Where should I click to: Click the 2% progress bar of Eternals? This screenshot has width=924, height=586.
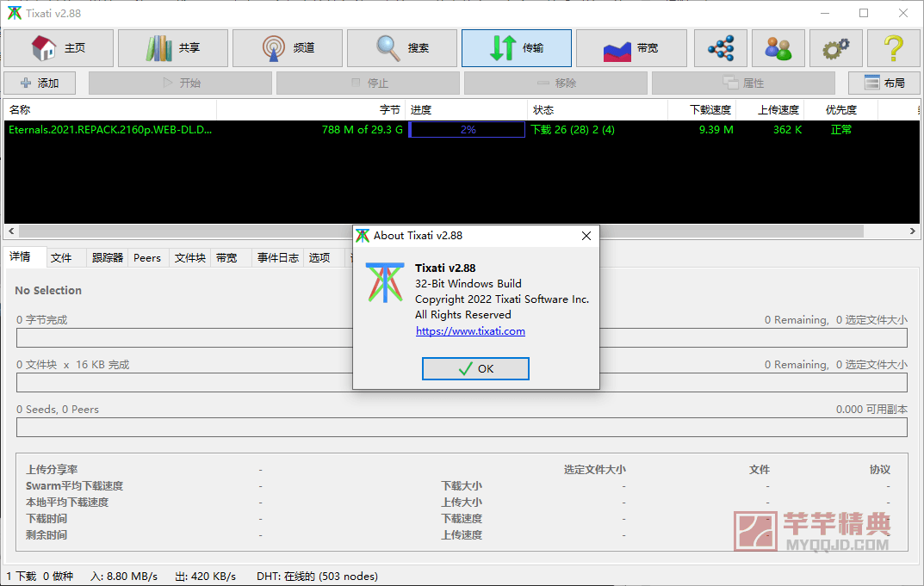point(467,130)
